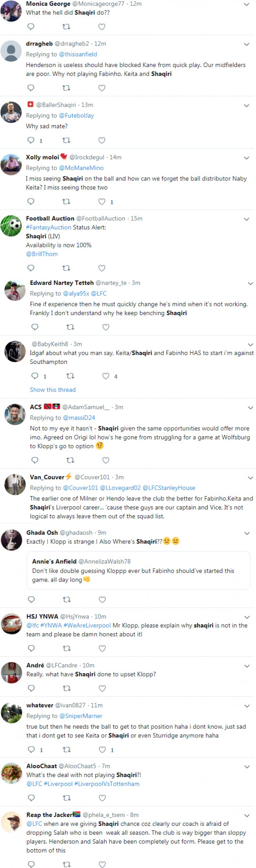Image resolution: width=256 pixels, height=868 pixels.
Task: Open dropdown arrow on Reap the Jacker's tweet
Action: point(247,816)
